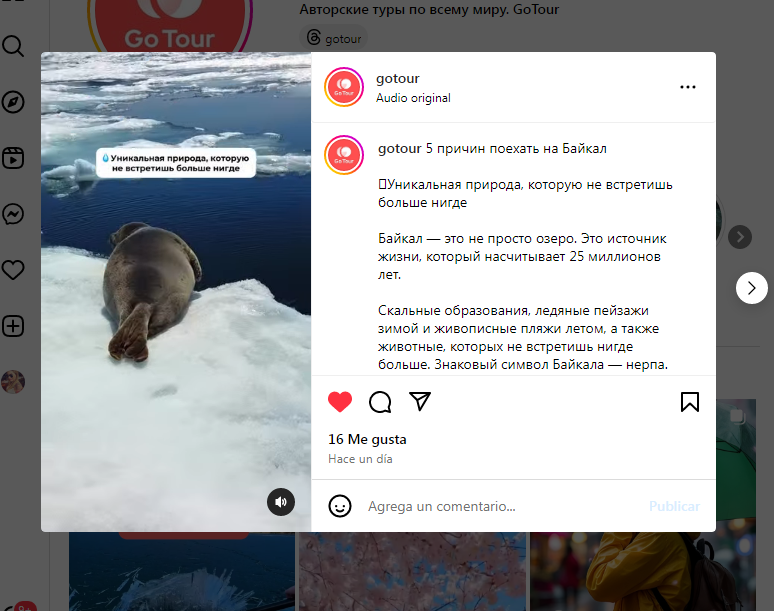Click gotour username in the caption
Image resolution: width=774 pixels, height=611 pixels.
400,149
